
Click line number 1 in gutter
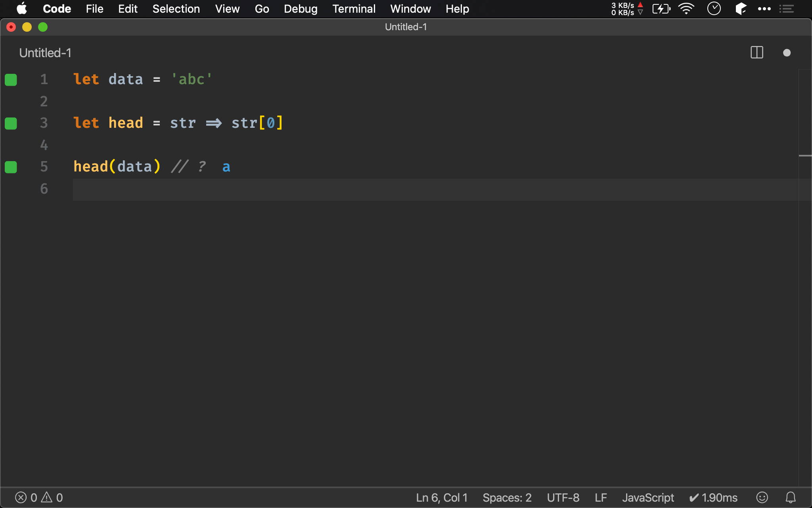point(44,80)
